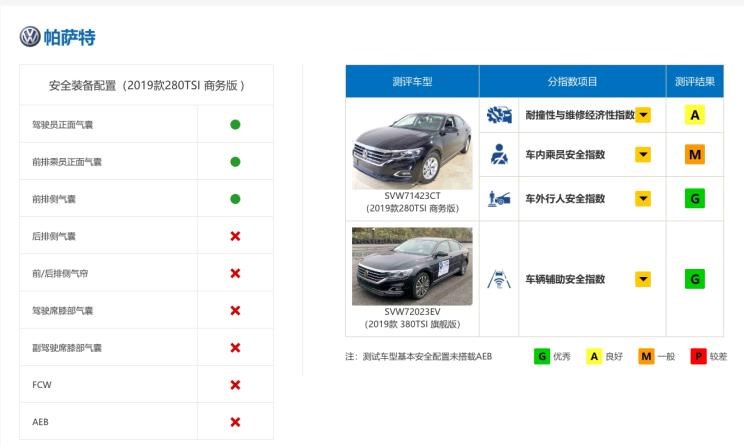Click red cross in the FCW row

point(235,385)
